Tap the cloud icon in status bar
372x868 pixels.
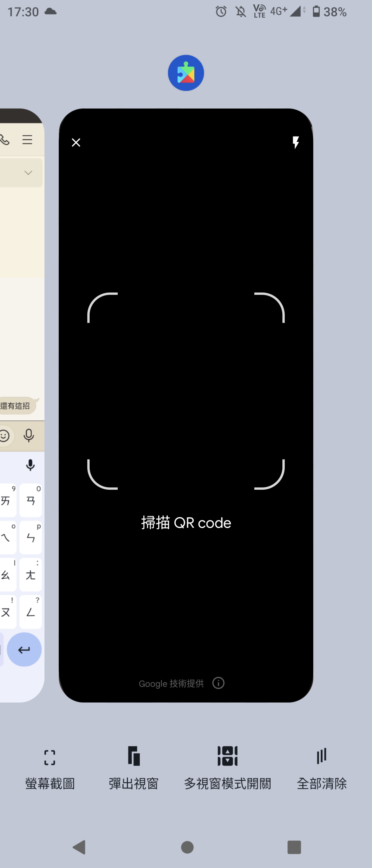click(50, 12)
